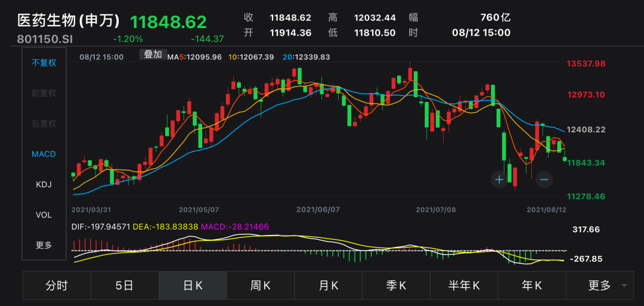The image size is (644, 306).
Task: Click the MACD axis value -267.85
Action: 586,259
